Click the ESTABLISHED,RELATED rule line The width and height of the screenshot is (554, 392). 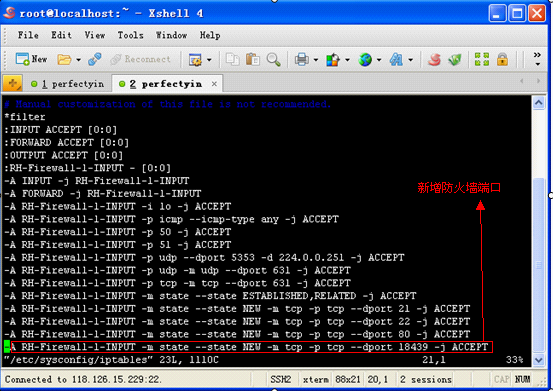210,296
